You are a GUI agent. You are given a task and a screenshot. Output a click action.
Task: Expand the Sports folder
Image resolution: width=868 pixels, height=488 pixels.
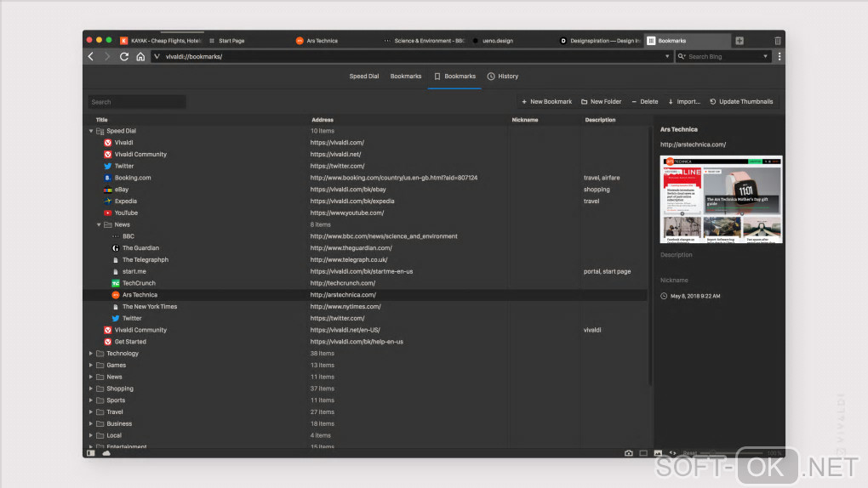point(91,400)
